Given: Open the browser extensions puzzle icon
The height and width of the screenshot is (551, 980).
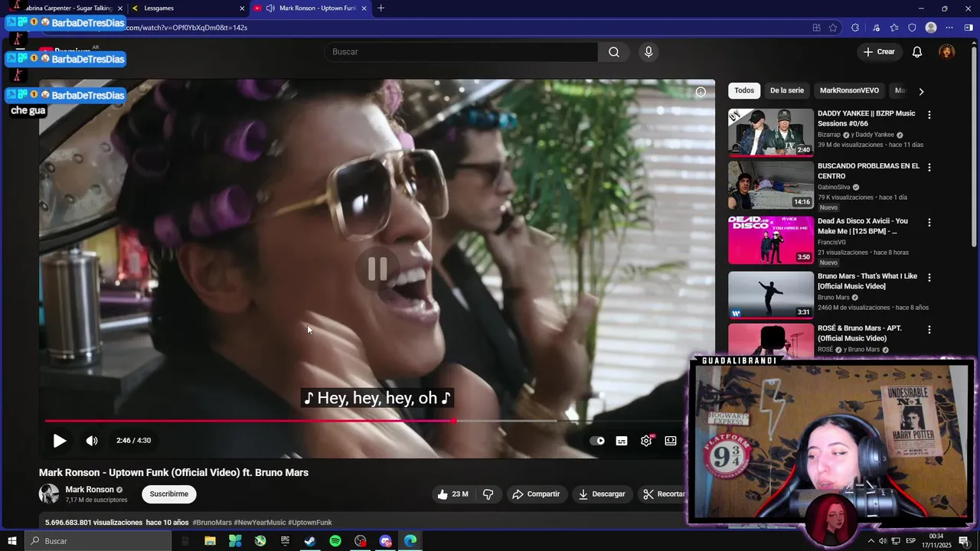Looking at the screenshot, I should pyautogui.click(x=855, y=28).
